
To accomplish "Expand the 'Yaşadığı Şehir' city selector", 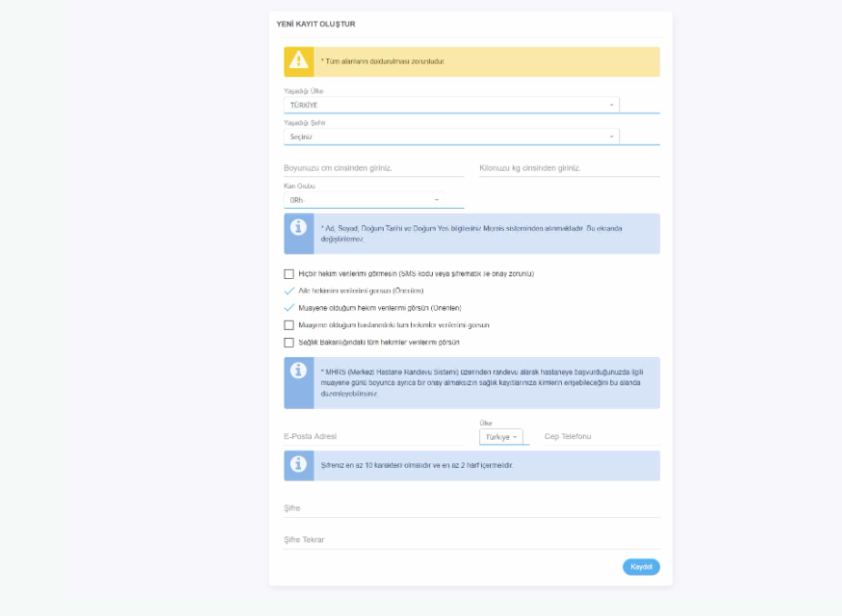I will coord(451,137).
